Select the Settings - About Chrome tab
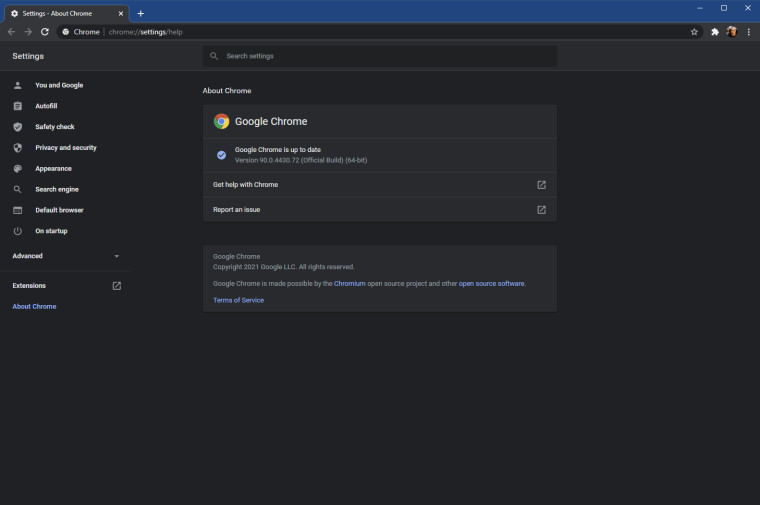The image size is (760, 505). click(x=66, y=14)
